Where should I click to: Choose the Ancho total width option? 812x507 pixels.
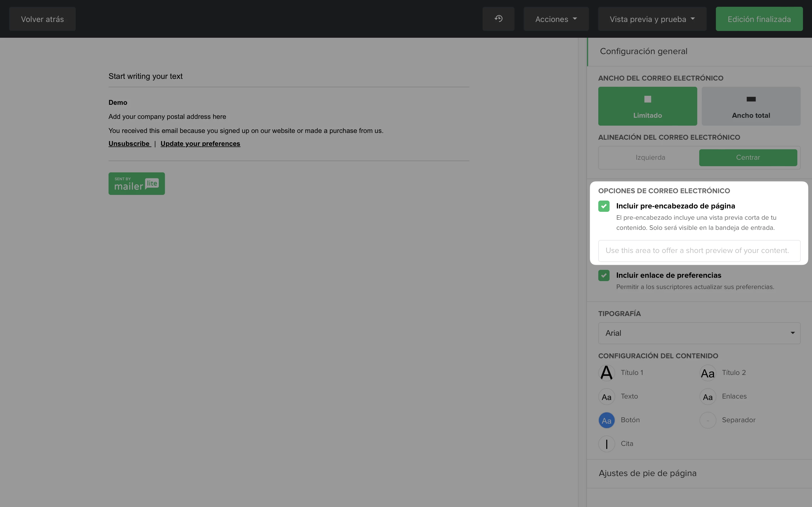pyautogui.click(x=751, y=106)
